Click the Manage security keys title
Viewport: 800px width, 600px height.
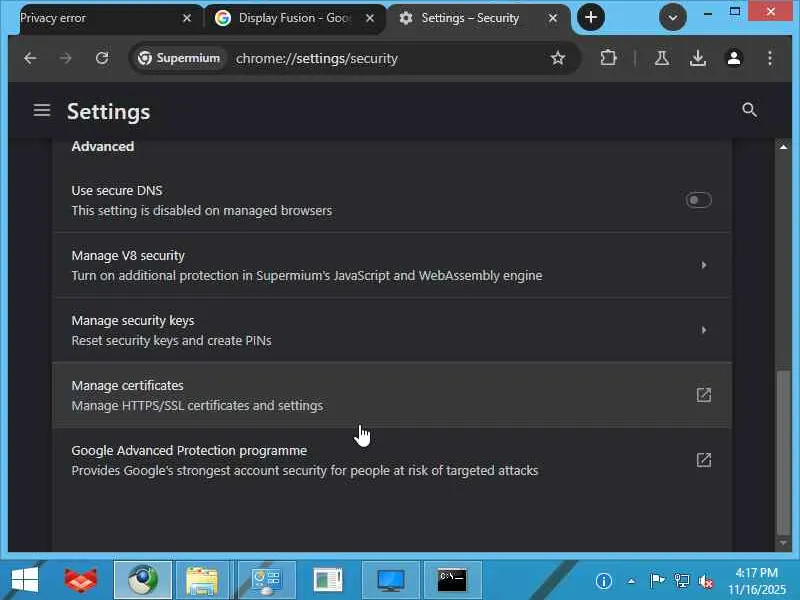[133, 320]
